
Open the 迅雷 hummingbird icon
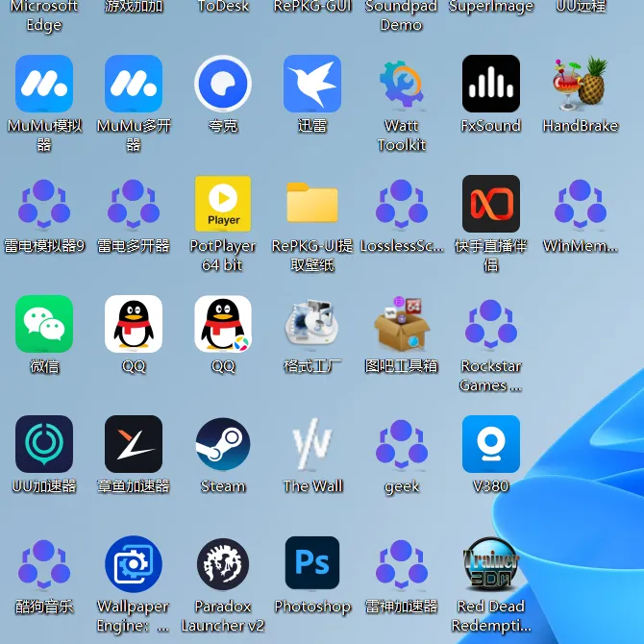312,84
